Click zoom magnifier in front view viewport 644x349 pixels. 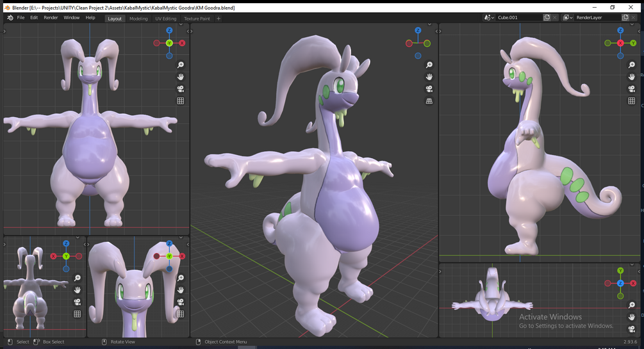180,65
